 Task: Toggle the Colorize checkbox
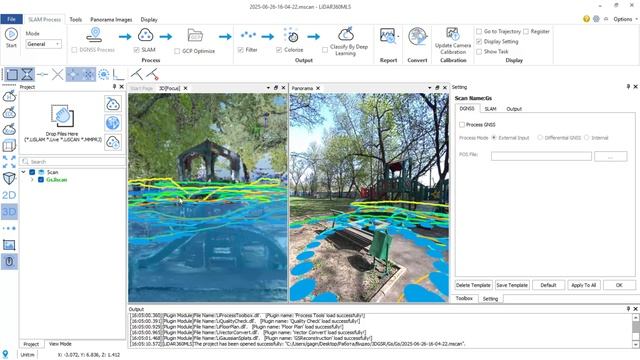pyautogui.click(x=279, y=50)
